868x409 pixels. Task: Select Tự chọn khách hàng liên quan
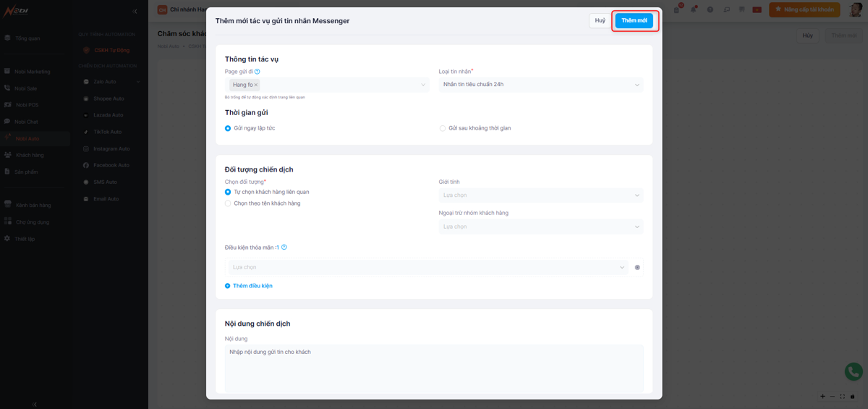click(x=228, y=192)
